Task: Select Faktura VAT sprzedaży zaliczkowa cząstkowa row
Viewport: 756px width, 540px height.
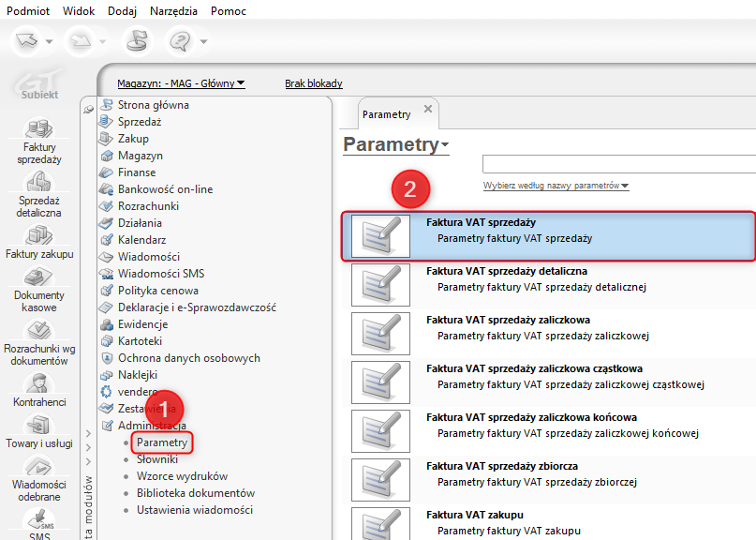Action: pyautogui.click(x=549, y=382)
